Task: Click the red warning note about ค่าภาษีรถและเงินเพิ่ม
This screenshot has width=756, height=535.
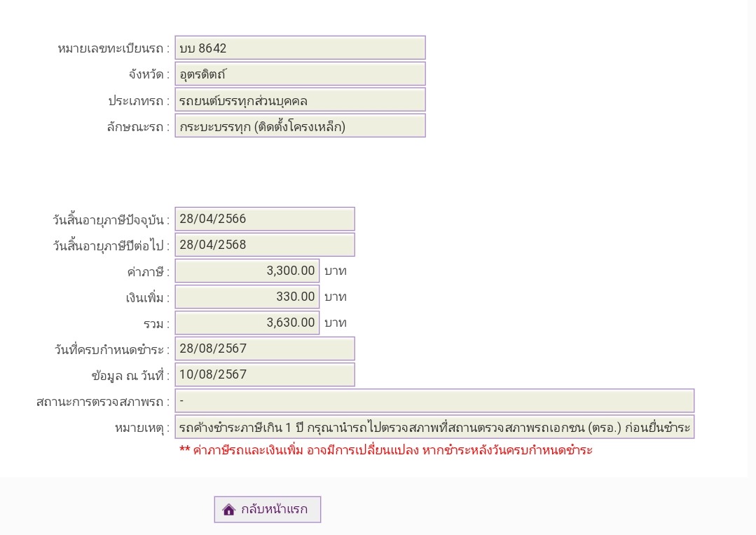Action: (386, 451)
